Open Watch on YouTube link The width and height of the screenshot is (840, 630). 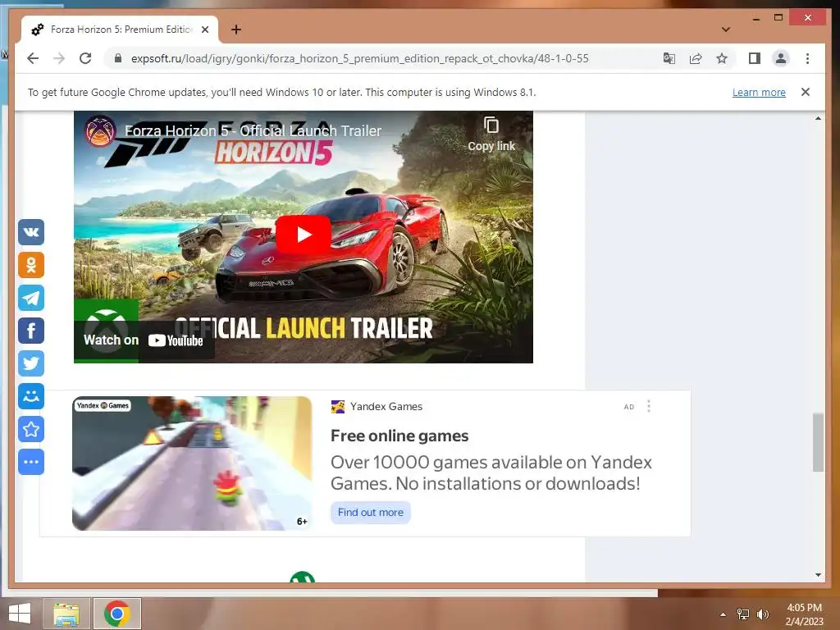click(144, 340)
